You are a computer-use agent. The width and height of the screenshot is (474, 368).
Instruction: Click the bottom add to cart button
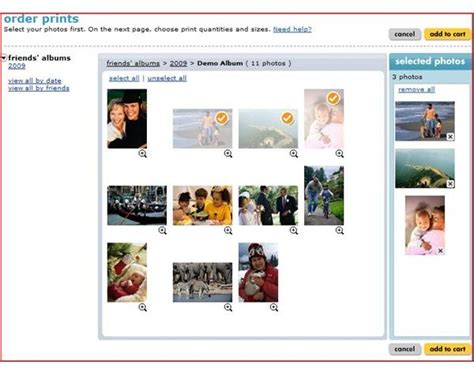tap(447, 349)
